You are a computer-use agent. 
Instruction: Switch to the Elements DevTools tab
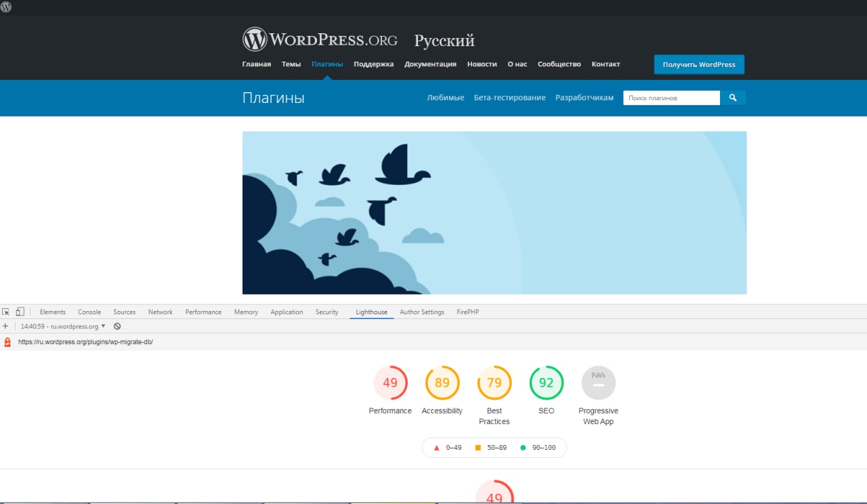[x=53, y=312]
